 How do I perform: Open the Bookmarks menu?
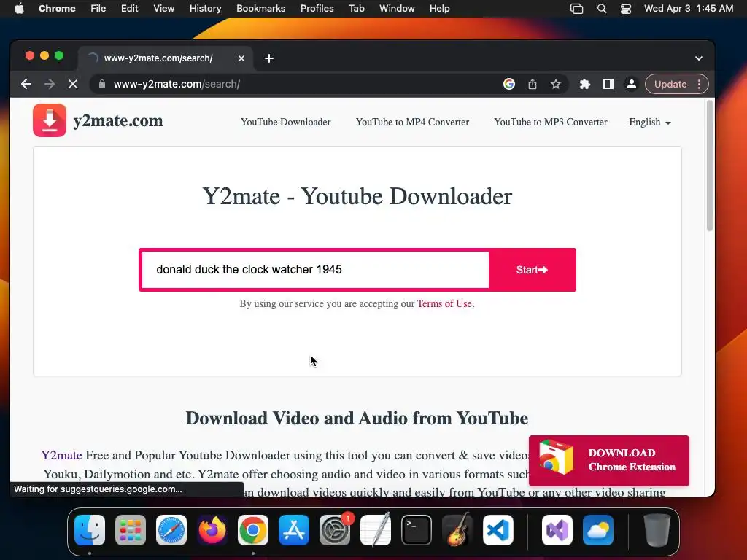(x=260, y=9)
